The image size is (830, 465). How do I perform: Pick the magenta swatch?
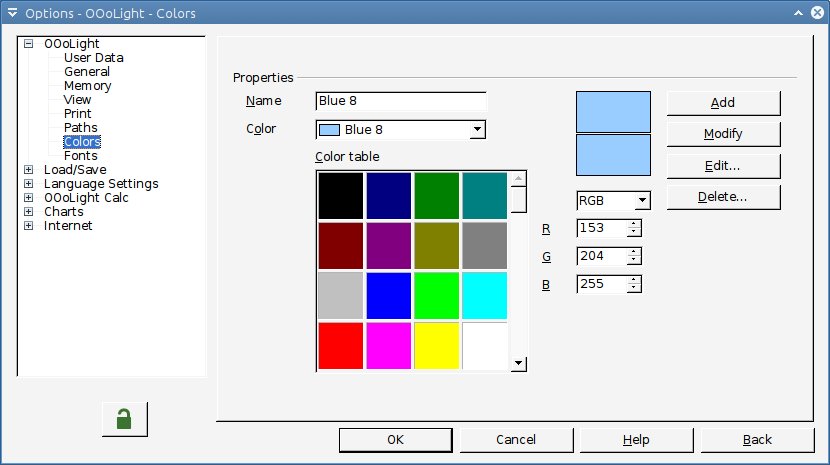[389, 346]
